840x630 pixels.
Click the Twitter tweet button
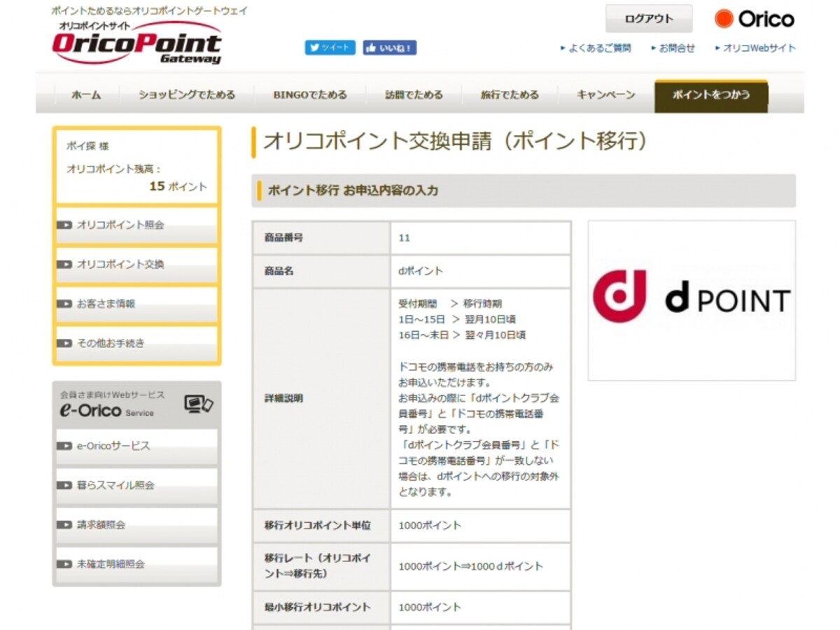(x=330, y=48)
